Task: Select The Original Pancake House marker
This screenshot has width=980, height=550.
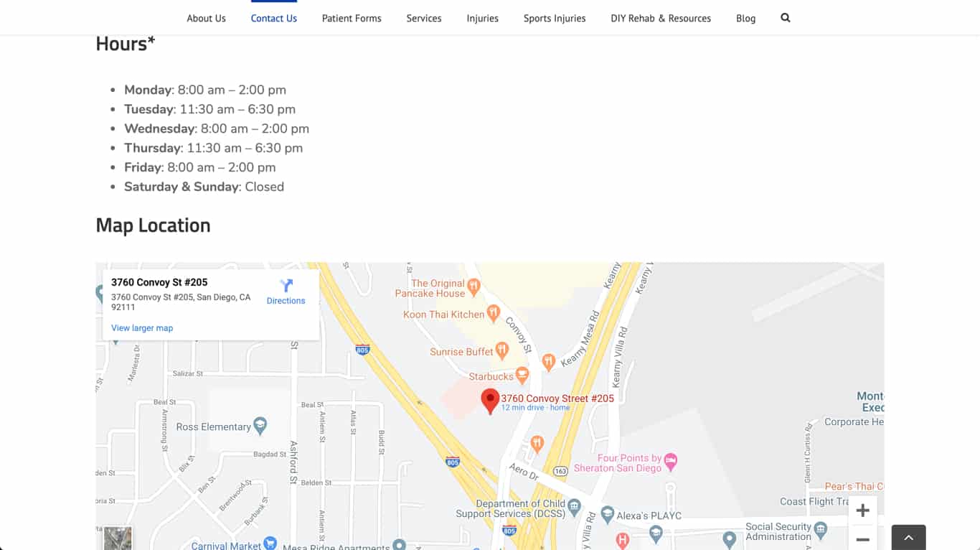Action: [x=473, y=288]
